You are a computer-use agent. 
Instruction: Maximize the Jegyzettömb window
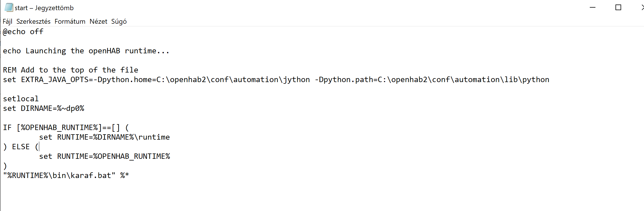tap(618, 8)
